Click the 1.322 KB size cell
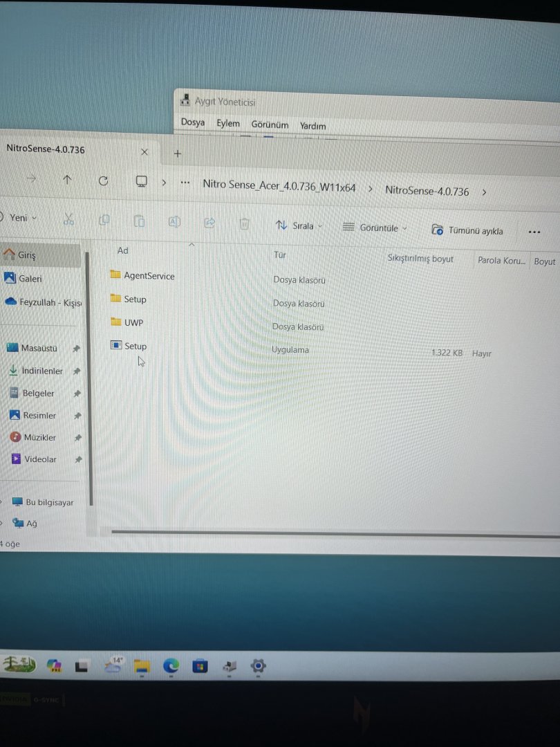The height and width of the screenshot is (747, 560). pos(447,353)
